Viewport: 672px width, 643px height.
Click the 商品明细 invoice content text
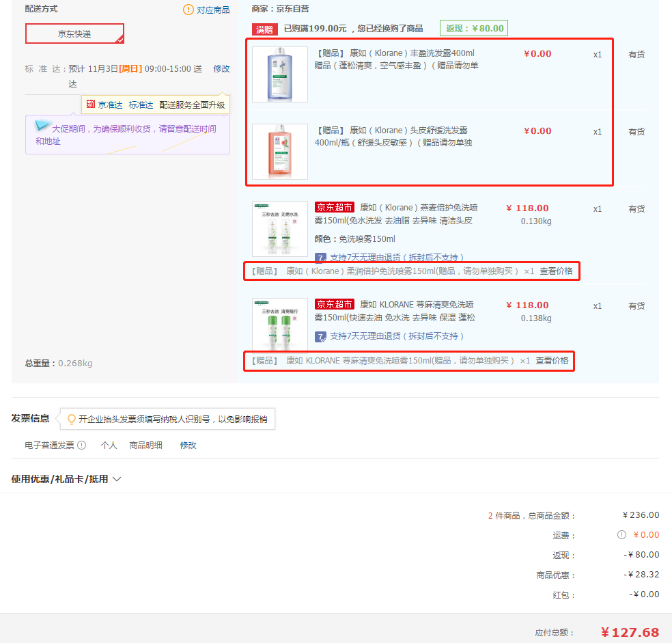click(145, 446)
